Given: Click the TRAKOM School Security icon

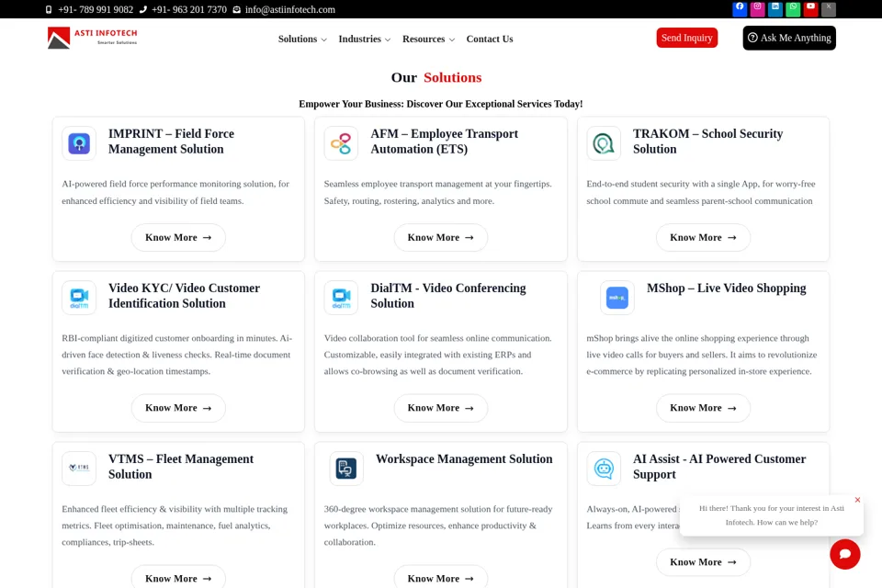Looking at the screenshot, I should click(x=604, y=143).
